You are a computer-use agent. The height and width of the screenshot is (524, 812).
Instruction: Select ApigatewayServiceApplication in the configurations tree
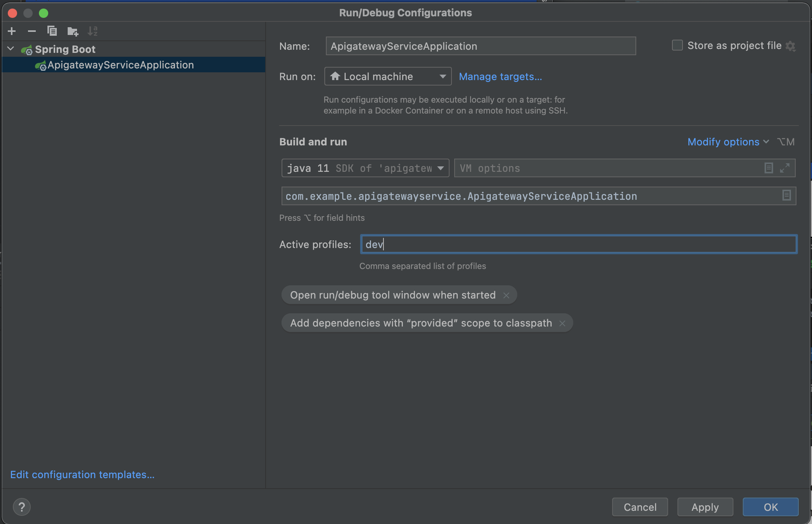[x=121, y=65]
